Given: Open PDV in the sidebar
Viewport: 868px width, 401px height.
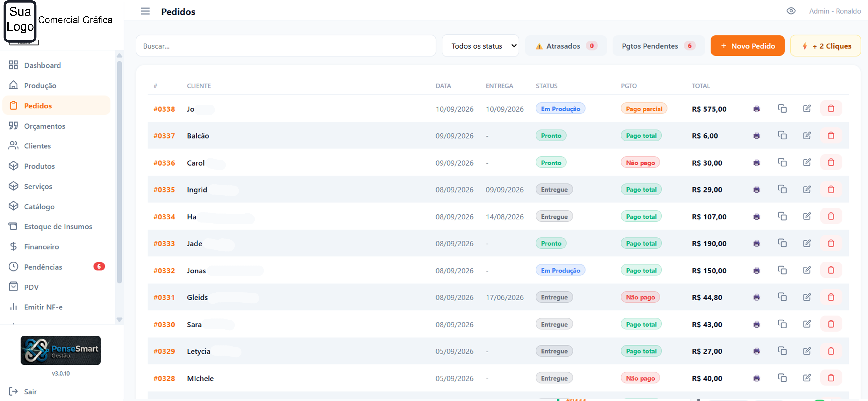Looking at the screenshot, I should point(56,287).
